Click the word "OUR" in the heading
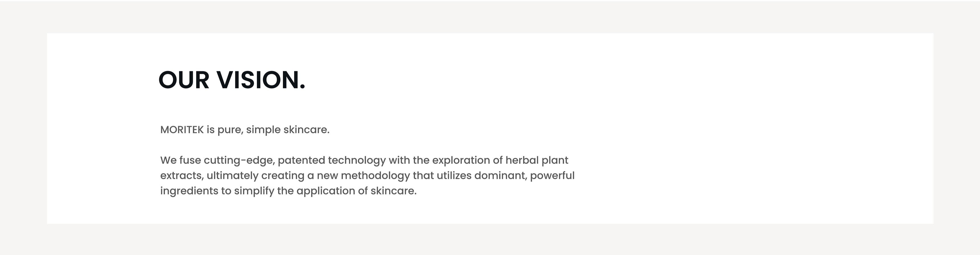 (184, 80)
